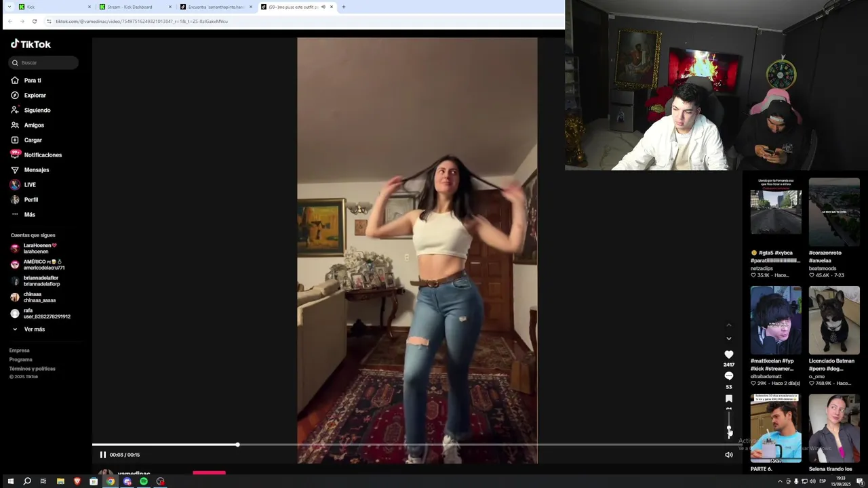
Task: Reload the page
Action: [x=35, y=21]
